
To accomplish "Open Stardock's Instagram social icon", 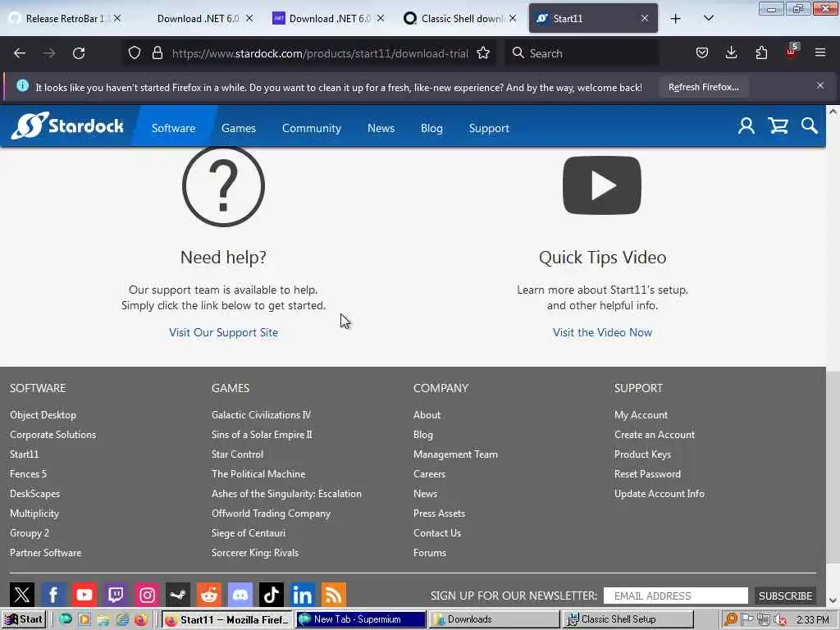I will 147,595.
